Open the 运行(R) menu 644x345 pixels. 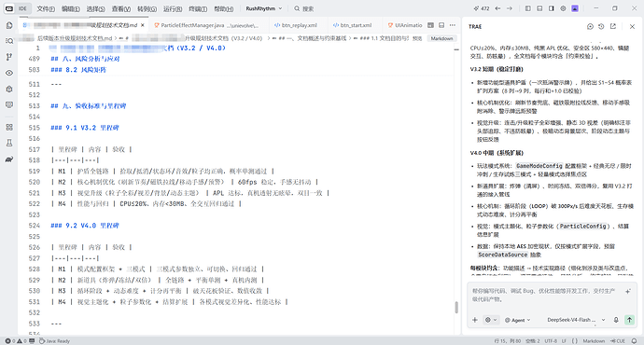(x=172, y=8)
